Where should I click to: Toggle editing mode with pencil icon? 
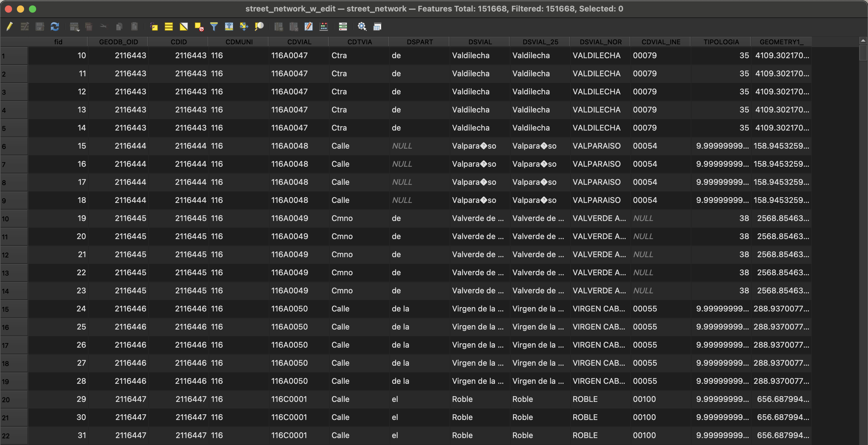(9, 26)
